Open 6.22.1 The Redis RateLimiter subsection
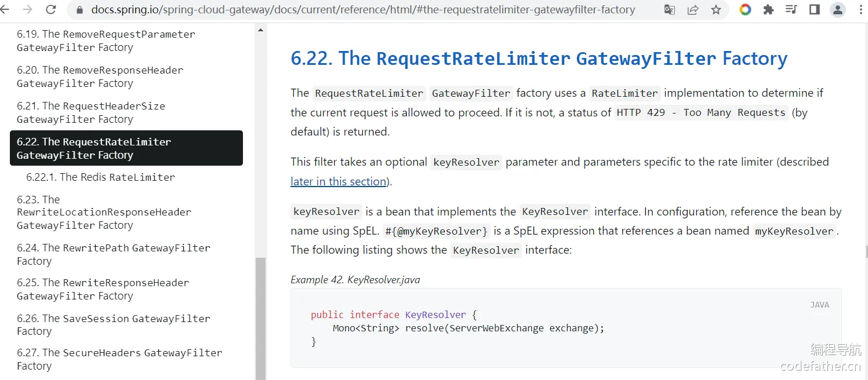Image resolution: width=868 pixels, height=380 pixels. pyautogui.click(x=100, y=177)
